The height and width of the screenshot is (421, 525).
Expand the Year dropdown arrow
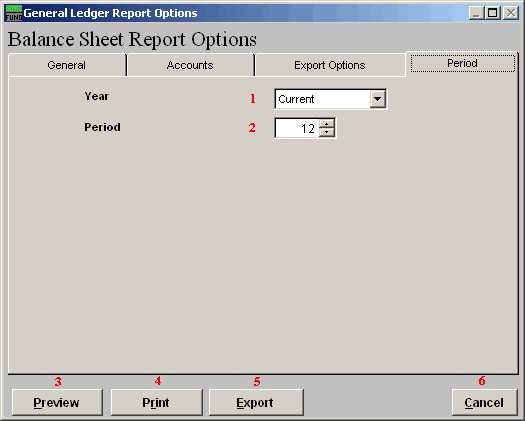[x=378, y=99]
